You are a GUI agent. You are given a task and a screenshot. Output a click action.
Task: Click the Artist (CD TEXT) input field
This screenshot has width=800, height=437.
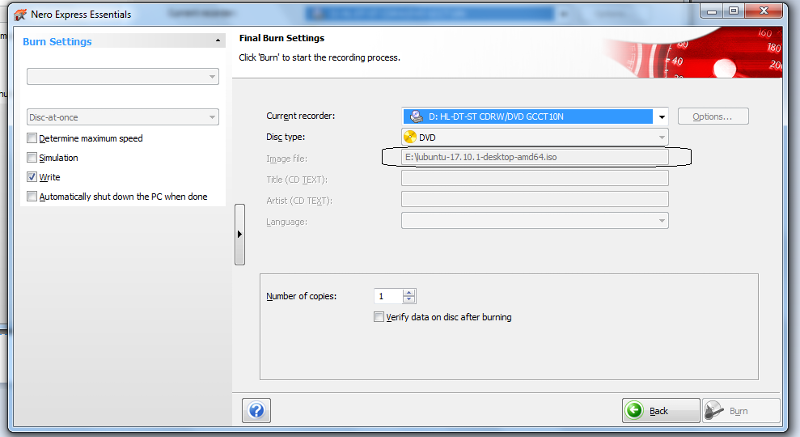click(535, 199)
